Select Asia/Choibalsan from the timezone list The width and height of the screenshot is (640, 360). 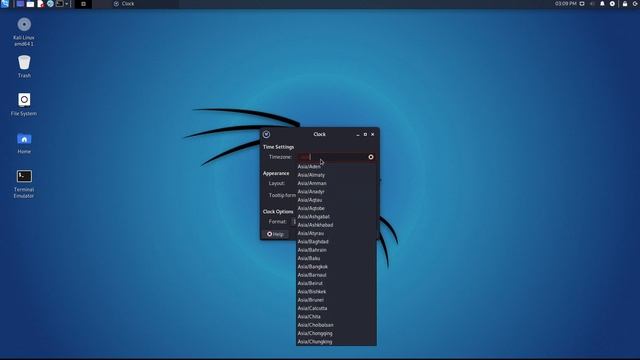pos(336,325)
